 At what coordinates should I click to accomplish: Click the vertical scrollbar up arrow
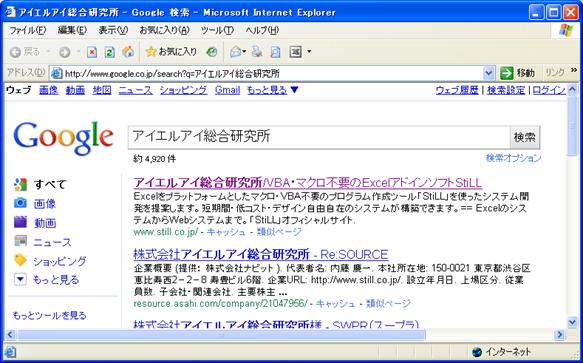click(x=573, y=89)
